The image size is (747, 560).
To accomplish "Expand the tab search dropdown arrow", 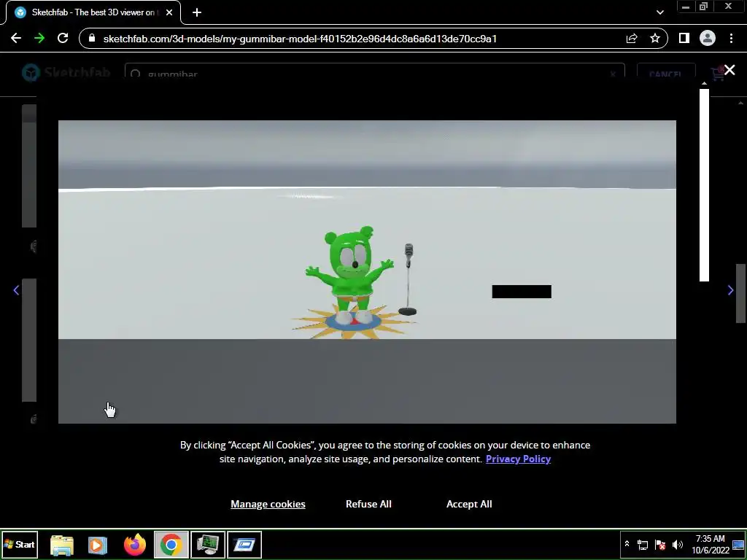I will click(x=659, y=12).
